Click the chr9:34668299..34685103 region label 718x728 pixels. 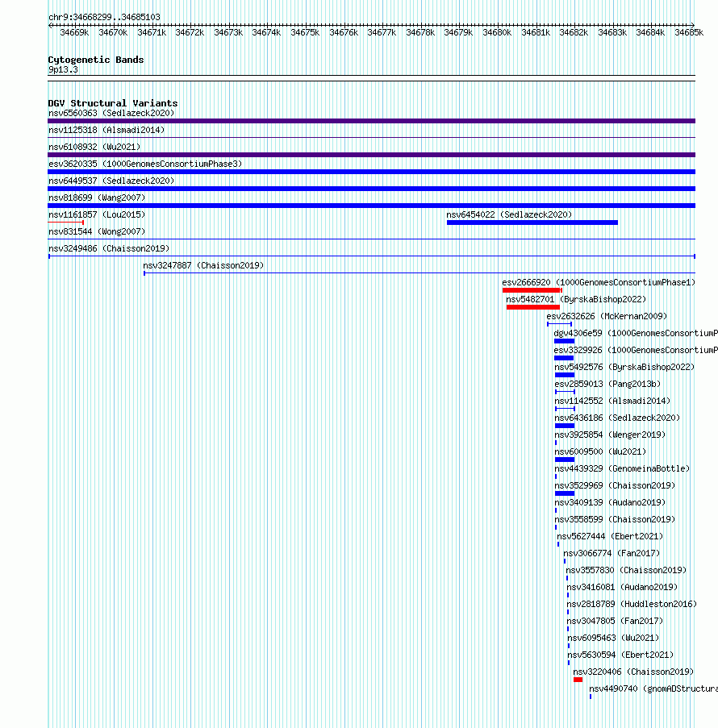[x=105, y=17]
